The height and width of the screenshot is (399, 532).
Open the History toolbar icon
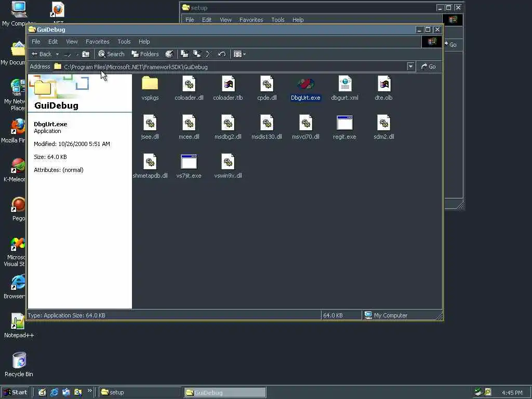169,54
